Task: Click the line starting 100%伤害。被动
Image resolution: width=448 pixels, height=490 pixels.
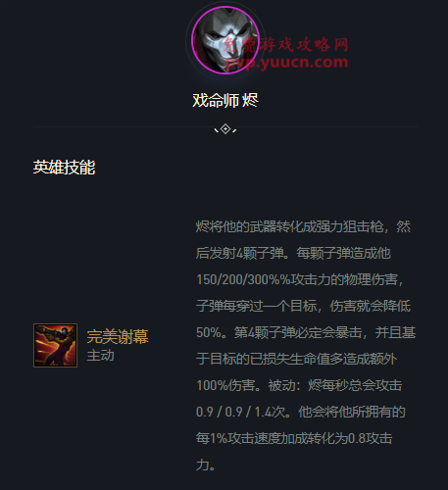Action: coord(299,385)
